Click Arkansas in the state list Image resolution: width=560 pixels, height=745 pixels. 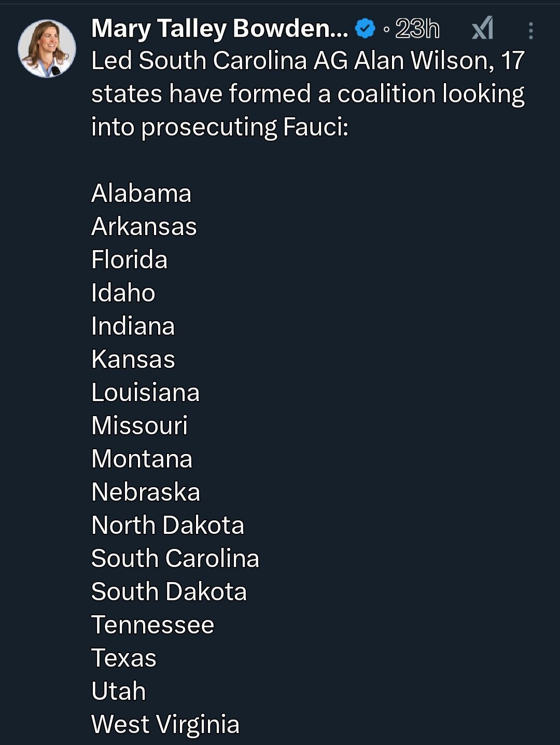(144, 227)
